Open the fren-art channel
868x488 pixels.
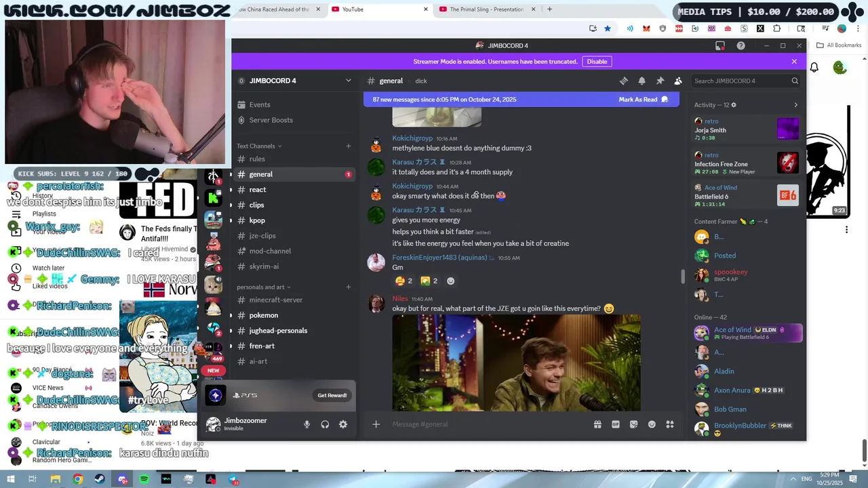[293, 346]
